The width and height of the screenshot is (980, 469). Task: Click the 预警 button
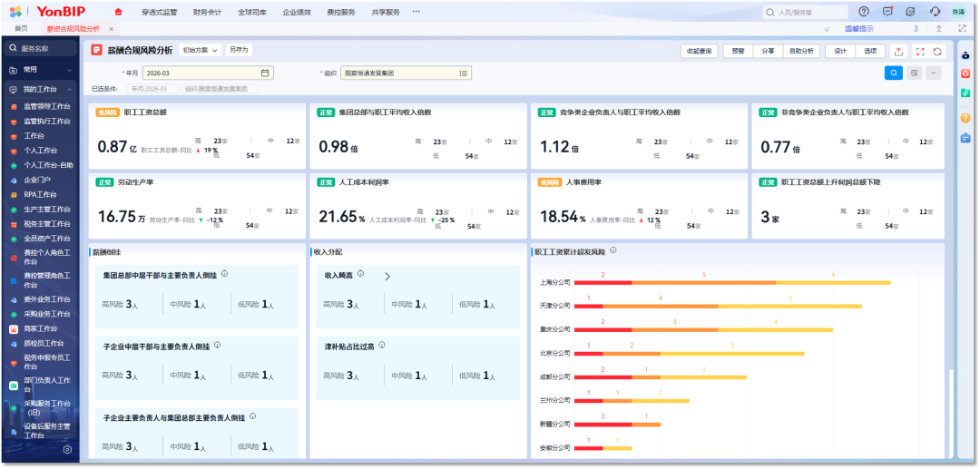(x=738, y=52)
